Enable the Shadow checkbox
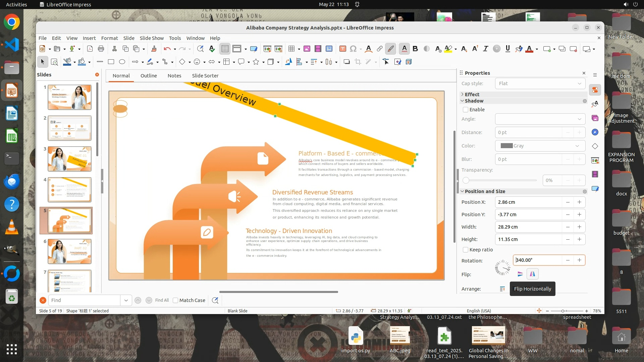 pyautogui.click(x=466, y=110)
